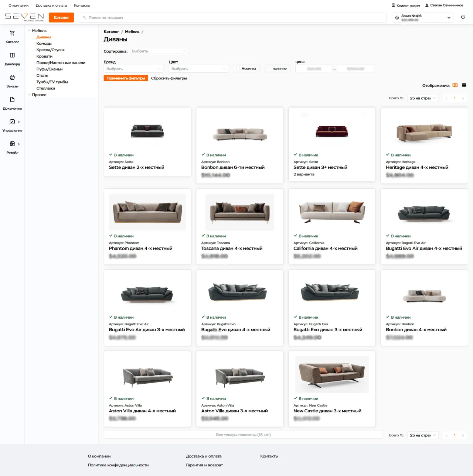Click the Сбросить фильтры button
473x476 pixels.
click(169, 78)
